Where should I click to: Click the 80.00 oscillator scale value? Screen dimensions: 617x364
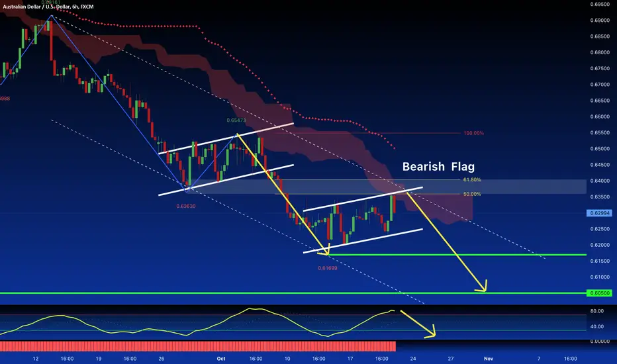[597, 311]
